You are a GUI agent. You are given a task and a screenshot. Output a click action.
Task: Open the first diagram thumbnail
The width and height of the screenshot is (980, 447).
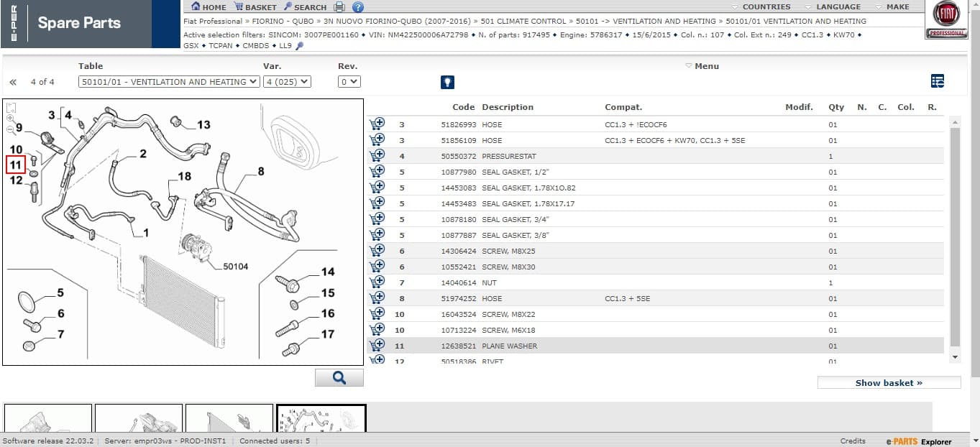point(48,419)
